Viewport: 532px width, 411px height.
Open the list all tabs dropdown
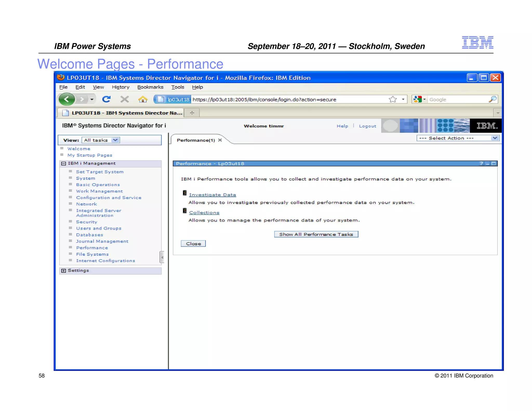[x=498, y=113]
